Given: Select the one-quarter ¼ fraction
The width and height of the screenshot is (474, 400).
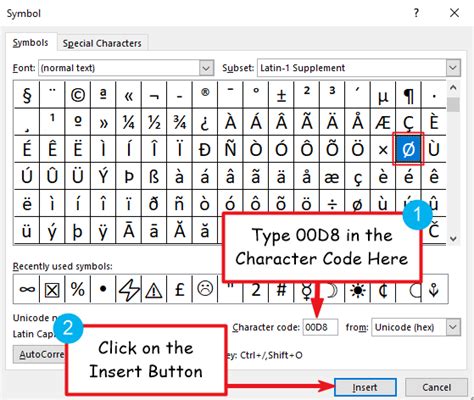Looking at the screenshot, I should [x=129, y=122].
